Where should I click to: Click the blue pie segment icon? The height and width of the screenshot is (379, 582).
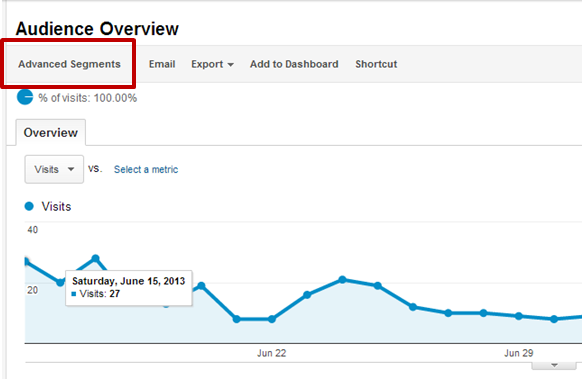pyautogui.click(x=25, y=97)
